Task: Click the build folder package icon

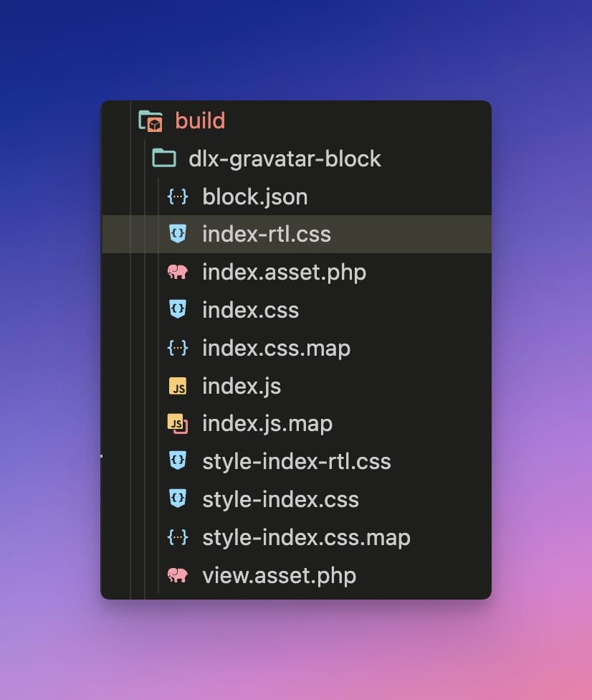Action: [x=151, y=120]
